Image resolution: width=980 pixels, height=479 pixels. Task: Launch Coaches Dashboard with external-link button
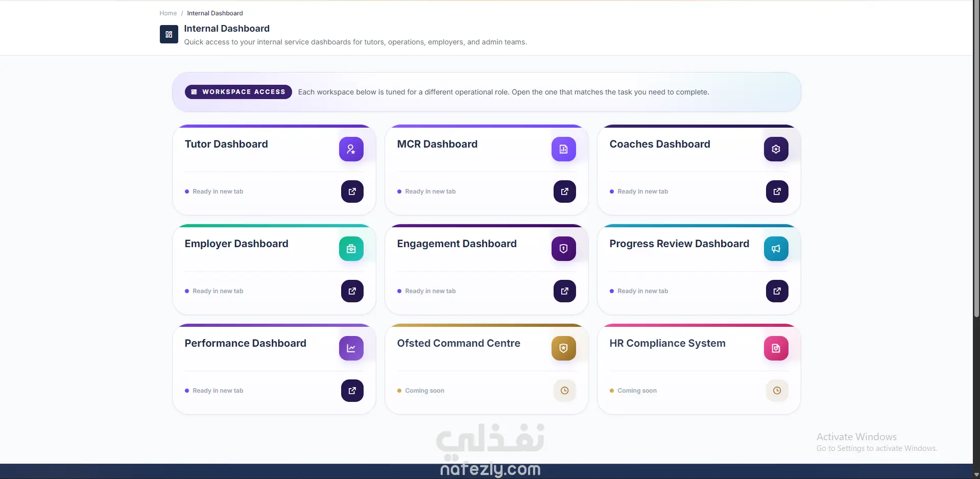(777, 191)
